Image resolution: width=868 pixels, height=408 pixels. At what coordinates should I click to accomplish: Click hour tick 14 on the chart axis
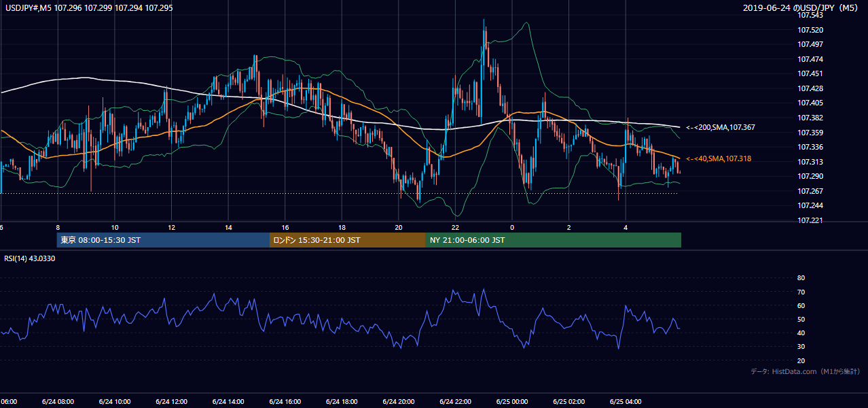pyautogui.click(x=228, y=227)
